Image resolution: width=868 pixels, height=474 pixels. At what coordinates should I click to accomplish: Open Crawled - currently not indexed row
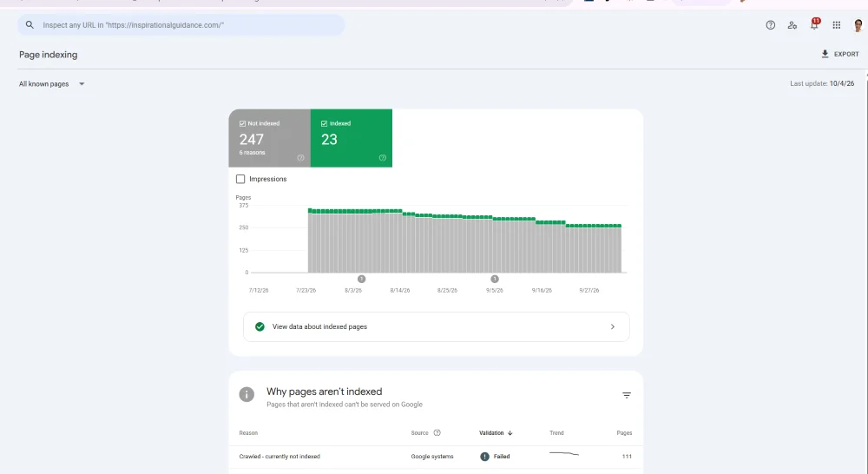[436, 457]
